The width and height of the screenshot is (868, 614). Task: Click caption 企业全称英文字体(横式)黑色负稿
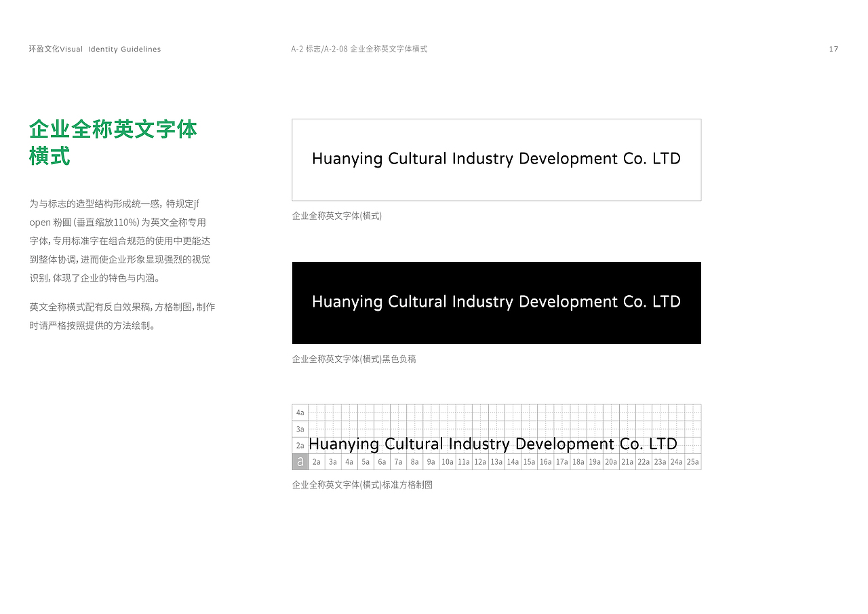pyautogui.click(x=354, y=359)
